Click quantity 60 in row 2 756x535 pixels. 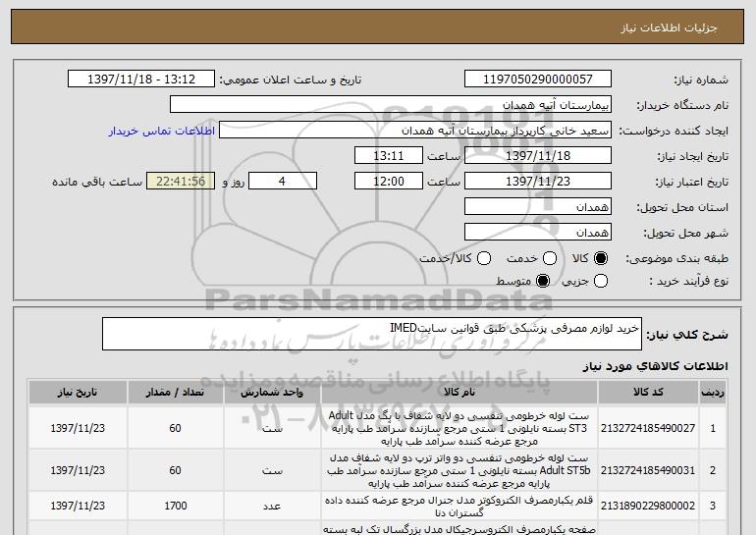click(x=176, y=470)
